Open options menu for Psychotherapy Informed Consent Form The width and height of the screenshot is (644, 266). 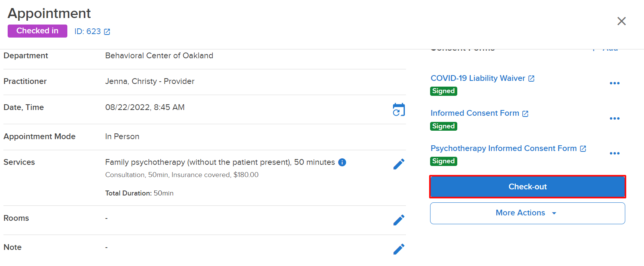[x=615, y=153]
